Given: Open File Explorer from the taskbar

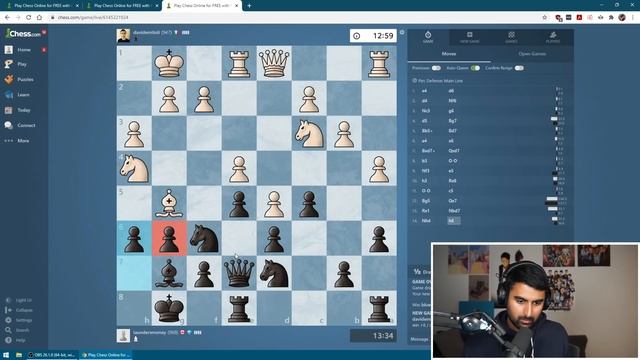Looking at the screenshot, I should pyautogui.click(x=19, y=355).
